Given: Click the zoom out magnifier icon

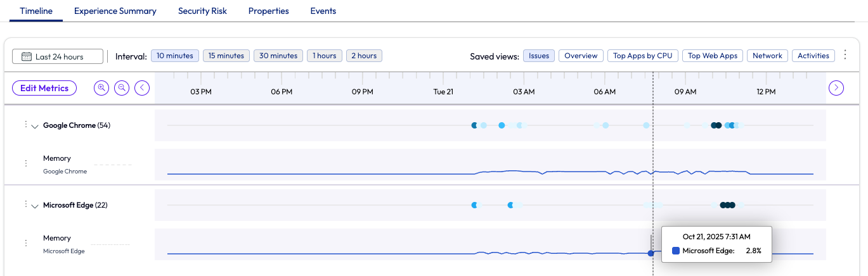Looking at the screenshot, I should pyautogui.click(x=122, y=88).
